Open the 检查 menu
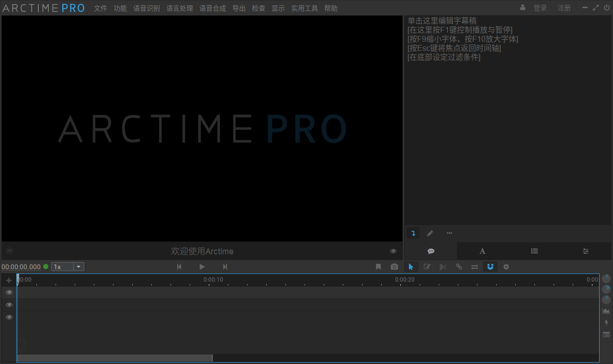613x364 pixels. 259,8
